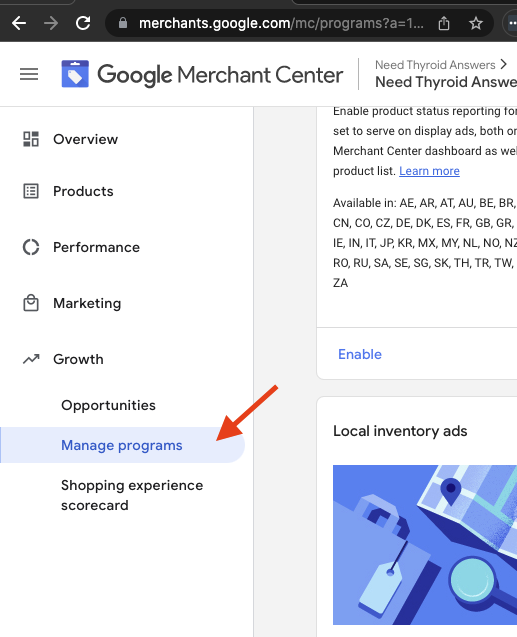Follow the Learn more link

tap(429, 171)
